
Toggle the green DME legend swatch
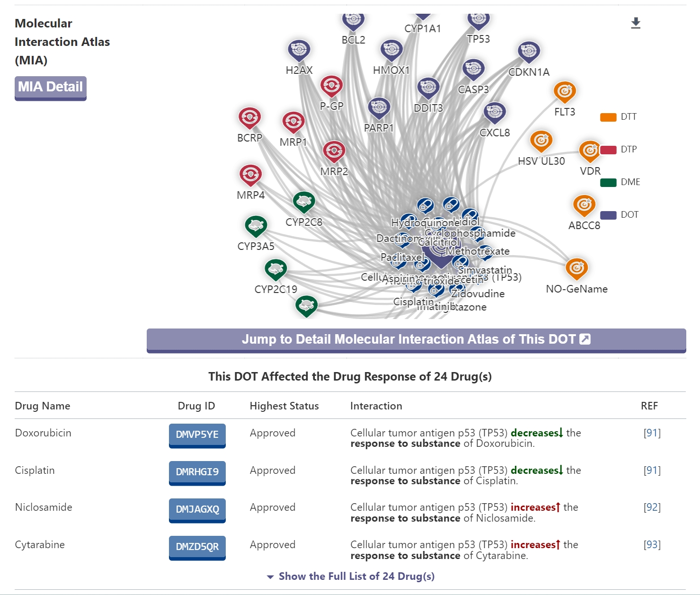click(x=608, y=182)
